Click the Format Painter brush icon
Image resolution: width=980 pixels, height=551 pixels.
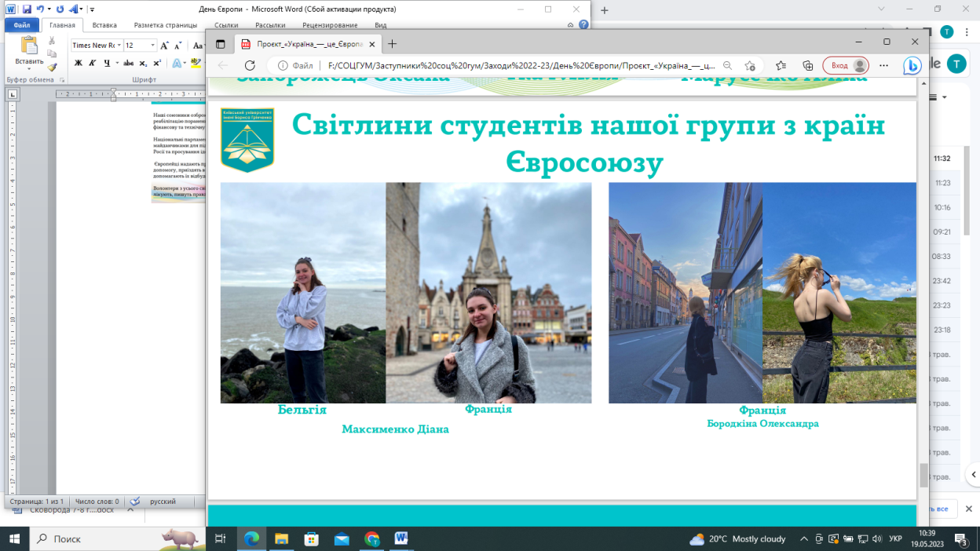click(x=53, y=68)
